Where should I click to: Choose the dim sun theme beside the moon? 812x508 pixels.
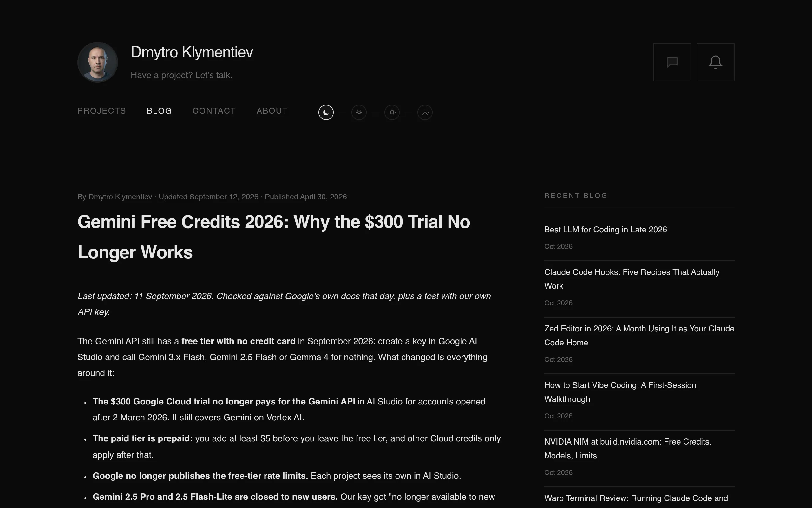tap(359, 112)
